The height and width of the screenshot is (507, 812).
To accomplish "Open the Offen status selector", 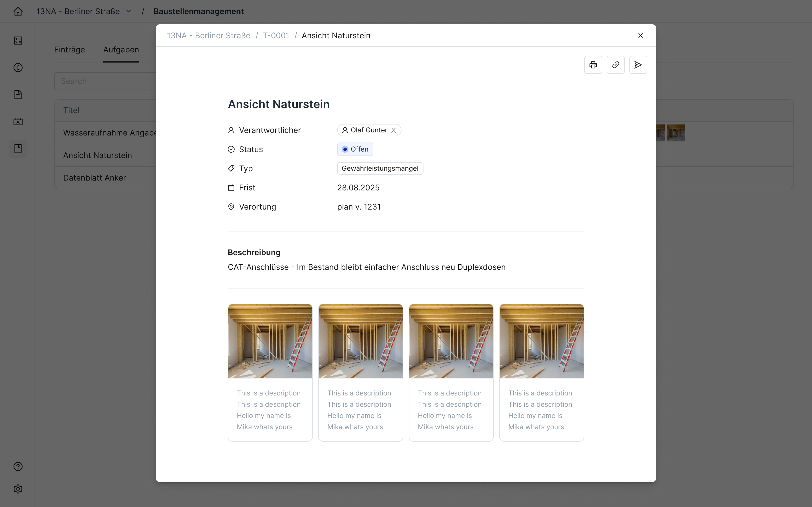I will click(x=355, y=149).
